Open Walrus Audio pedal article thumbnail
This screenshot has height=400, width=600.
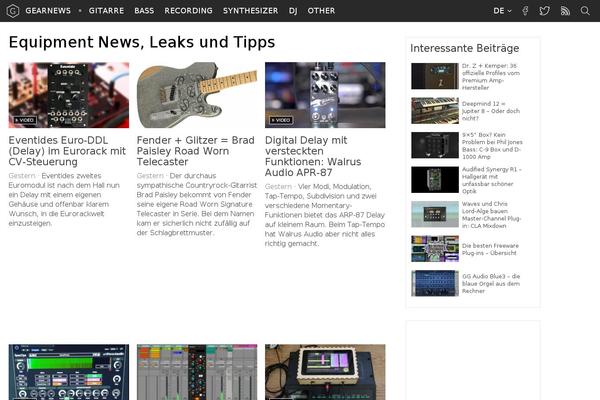(x=325, y=95)
